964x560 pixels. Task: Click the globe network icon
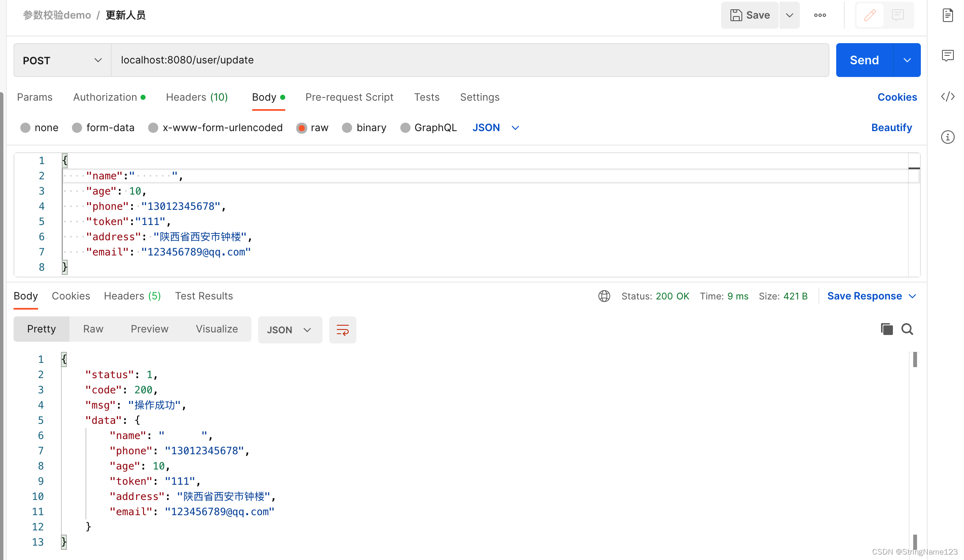tap(604, 296)
